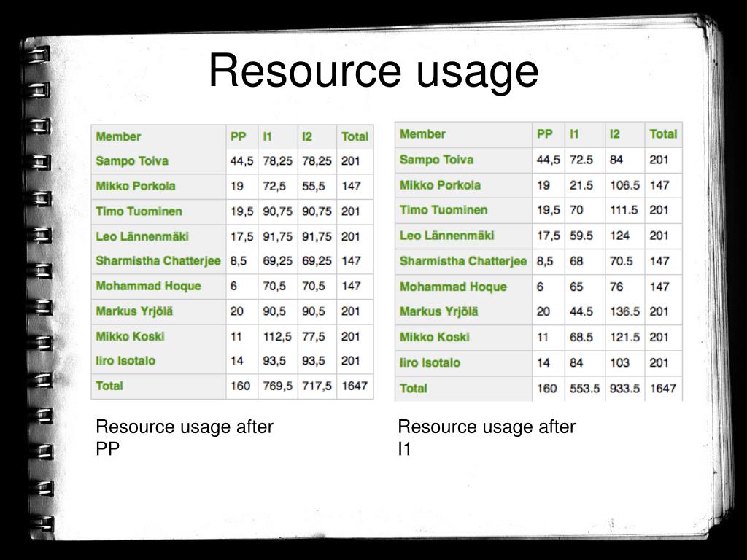The image size is (747, 560).
Task: Click the "77,5" value in Mikko Koski's row
Action: [314, 337]
